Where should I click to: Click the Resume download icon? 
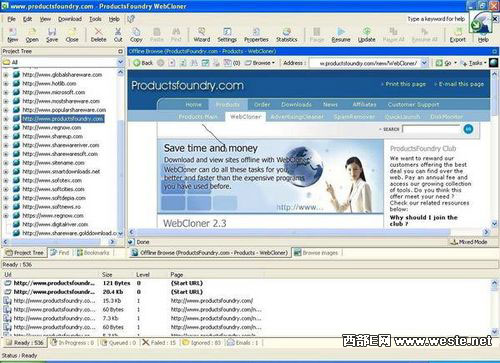tap(341, 35)
